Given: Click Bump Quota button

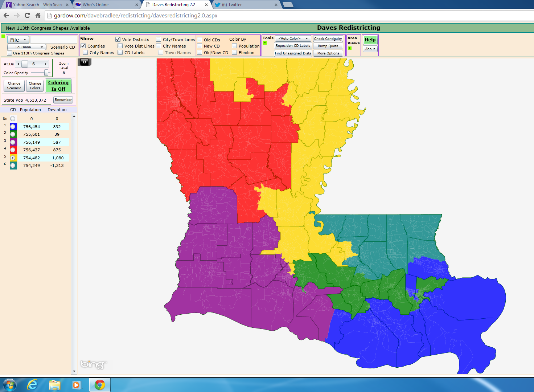Looking at the screenshot, I should pyautogui.click(x=328, y=46).
